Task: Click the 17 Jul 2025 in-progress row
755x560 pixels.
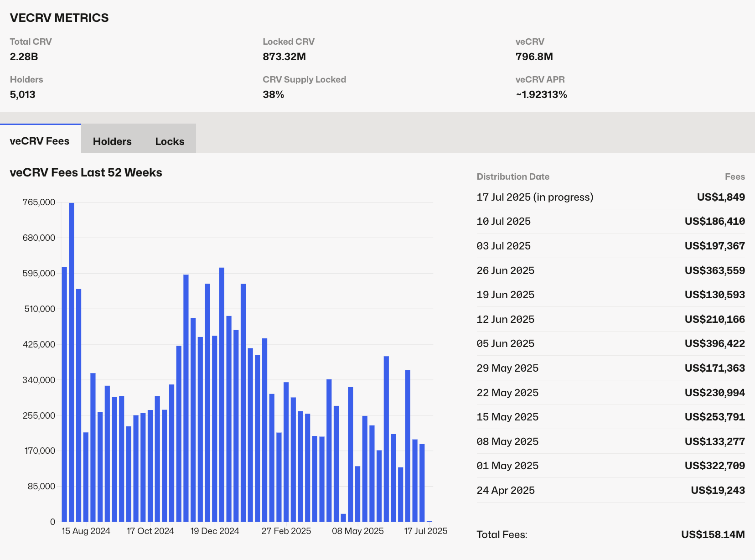Action: click(x=535, y=197)
